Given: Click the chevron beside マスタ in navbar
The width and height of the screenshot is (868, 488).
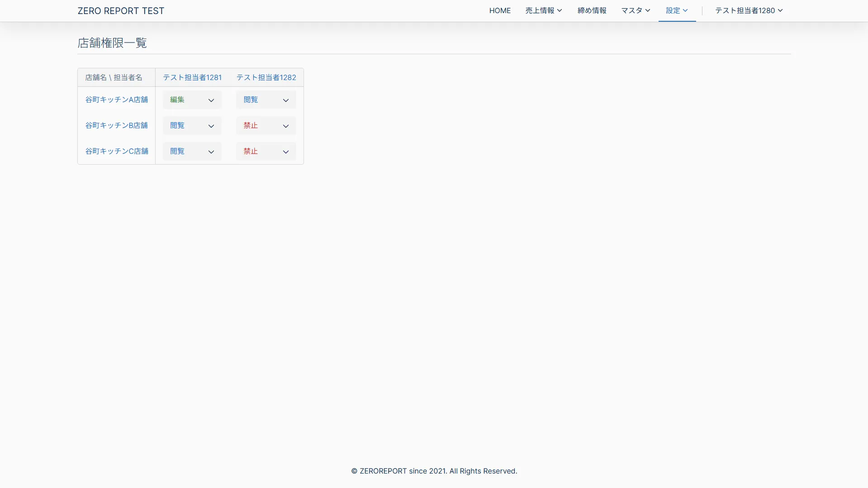Looking at the screenshot, I should point(648,10).
